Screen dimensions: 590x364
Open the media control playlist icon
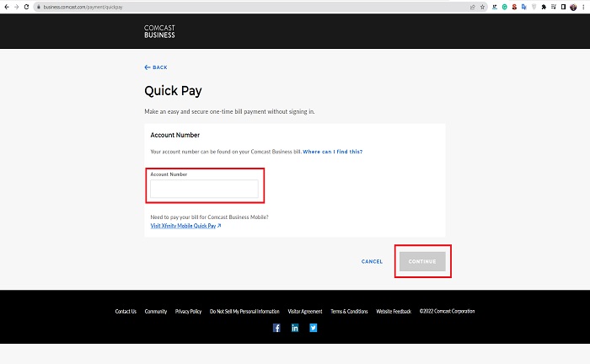click(x=554, y=7)
